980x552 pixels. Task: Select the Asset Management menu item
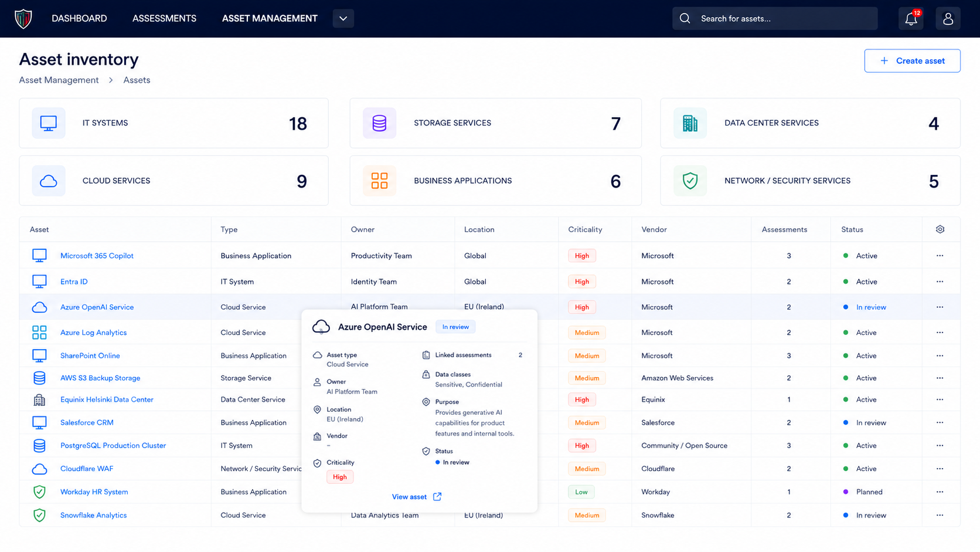click(270, 19)
